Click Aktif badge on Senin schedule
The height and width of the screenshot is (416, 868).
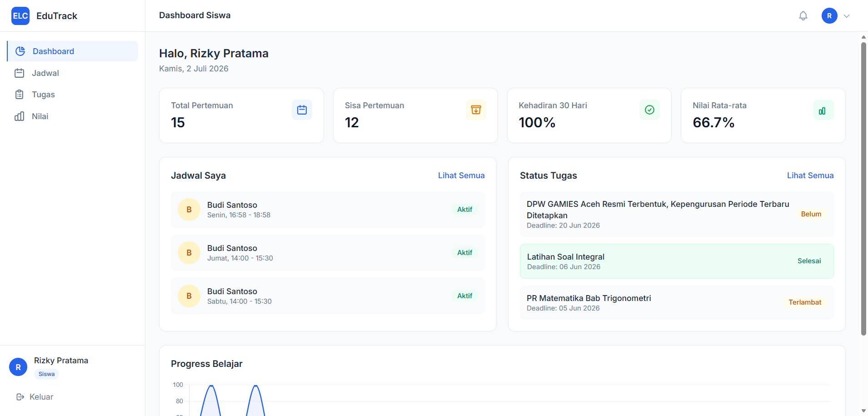465,210
